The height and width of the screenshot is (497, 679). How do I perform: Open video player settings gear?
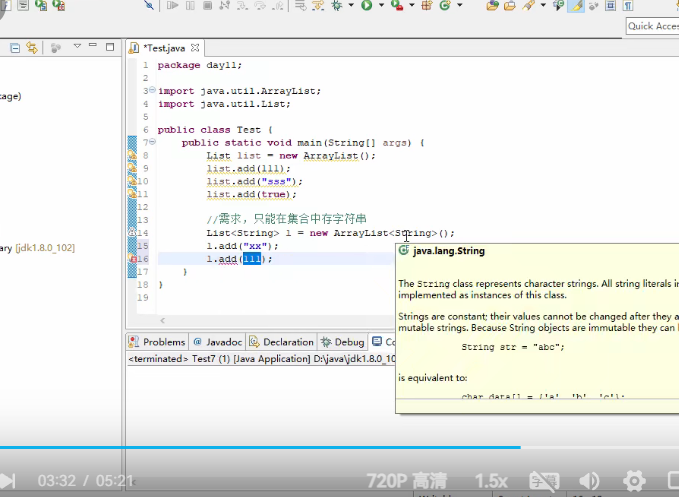coord(632,481)
